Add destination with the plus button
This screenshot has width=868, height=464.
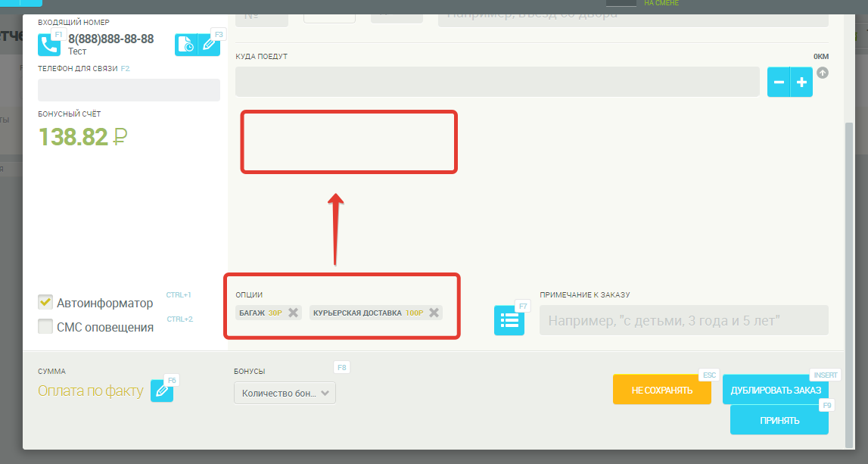click(801, 82)
